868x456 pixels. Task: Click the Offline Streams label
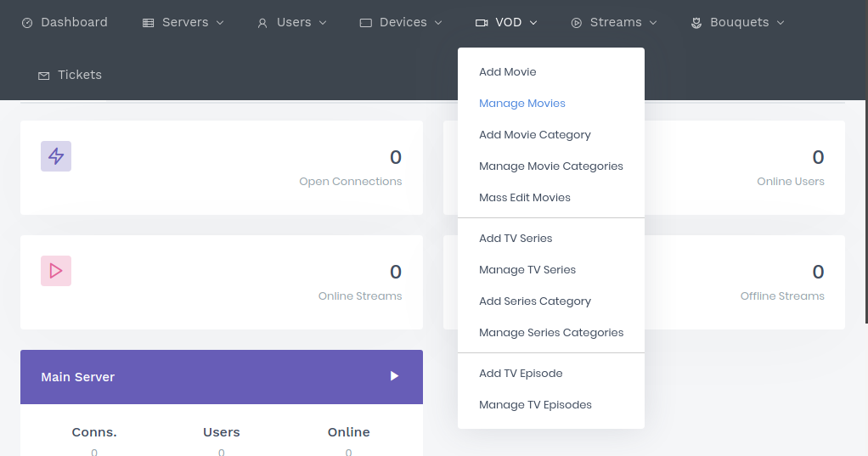pyautogui.click(x=782, y=296)
